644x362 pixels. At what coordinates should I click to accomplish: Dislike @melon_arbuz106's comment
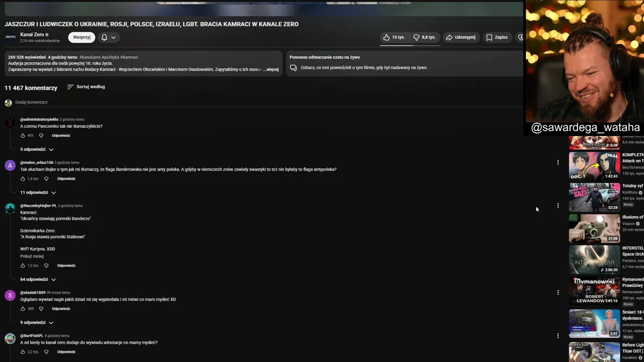click(x=46, y=179)
